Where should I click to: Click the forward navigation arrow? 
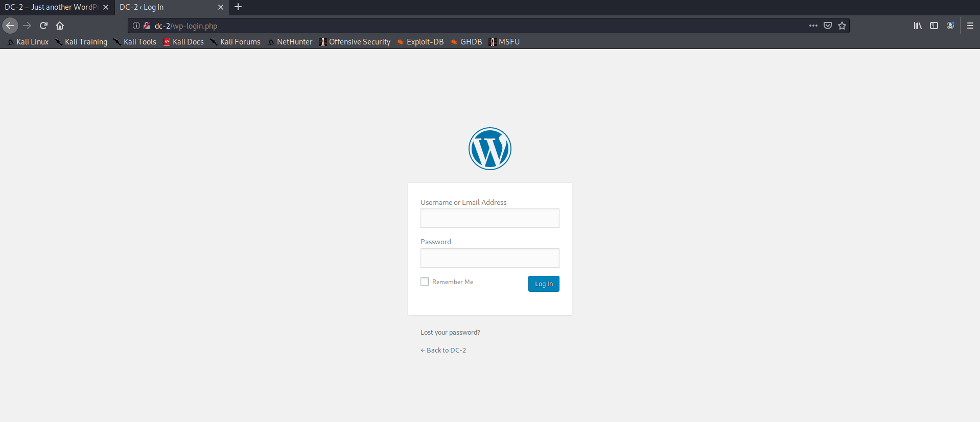[x=27, y=26]
